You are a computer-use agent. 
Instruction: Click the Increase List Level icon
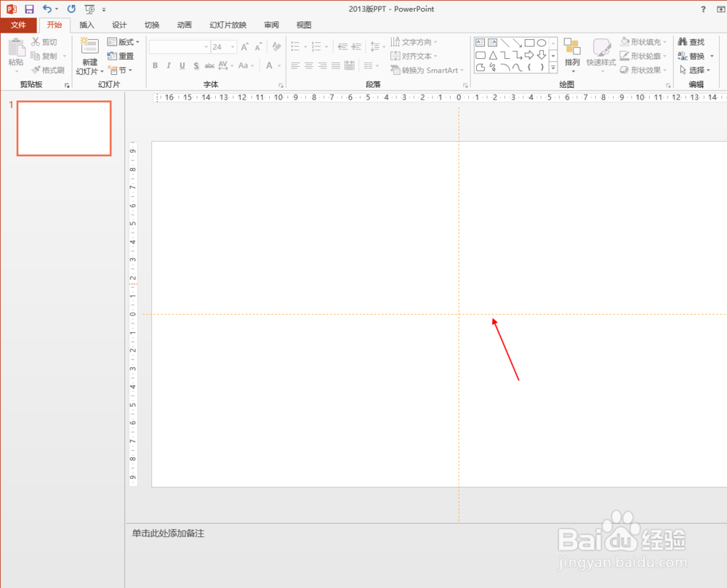pyautogui.click(x=356, y=47)
